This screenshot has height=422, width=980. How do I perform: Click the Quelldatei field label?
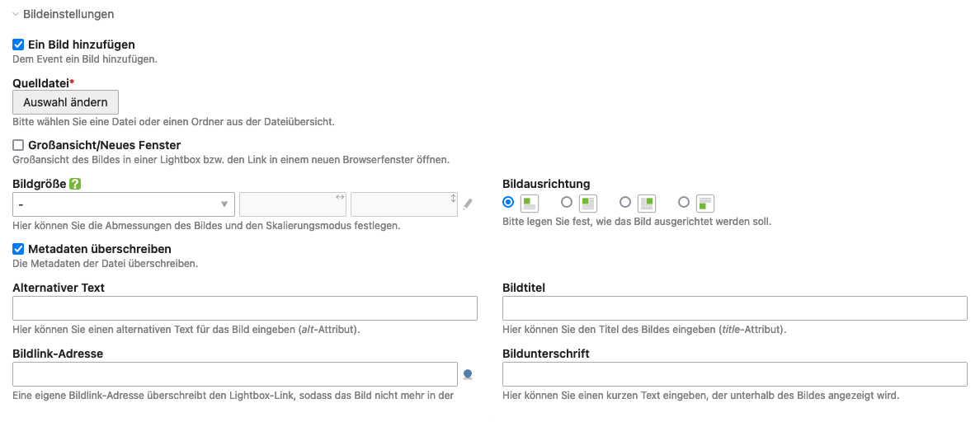(x=42, y=83)
